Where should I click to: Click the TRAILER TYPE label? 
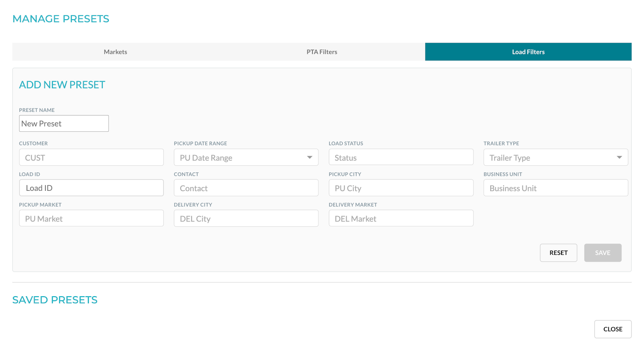pyautogui.click(x=501, y=143)
